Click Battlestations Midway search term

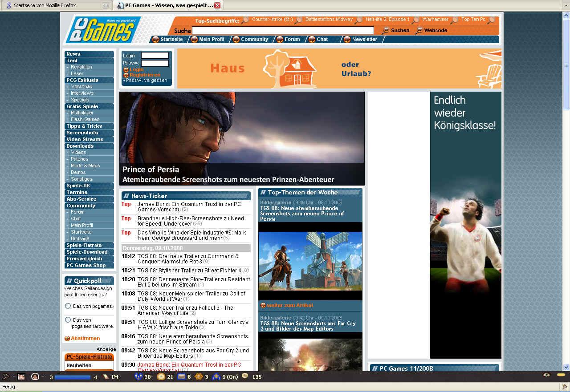coord(329,20)
